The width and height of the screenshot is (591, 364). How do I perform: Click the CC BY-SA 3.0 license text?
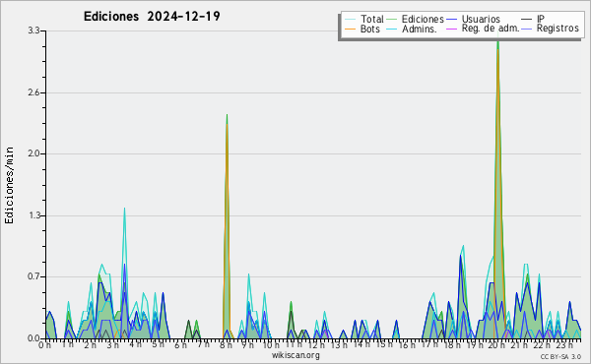(560, 357)
